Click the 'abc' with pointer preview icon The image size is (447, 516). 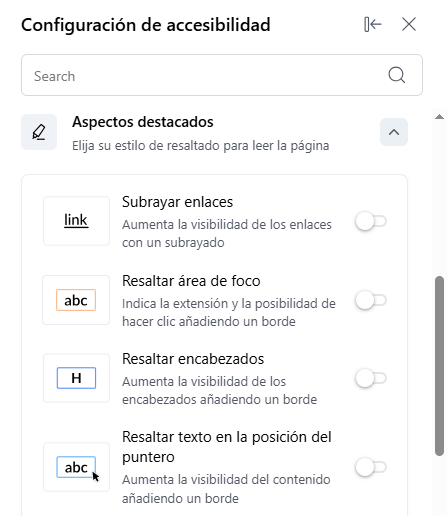[x=76, y=467]
